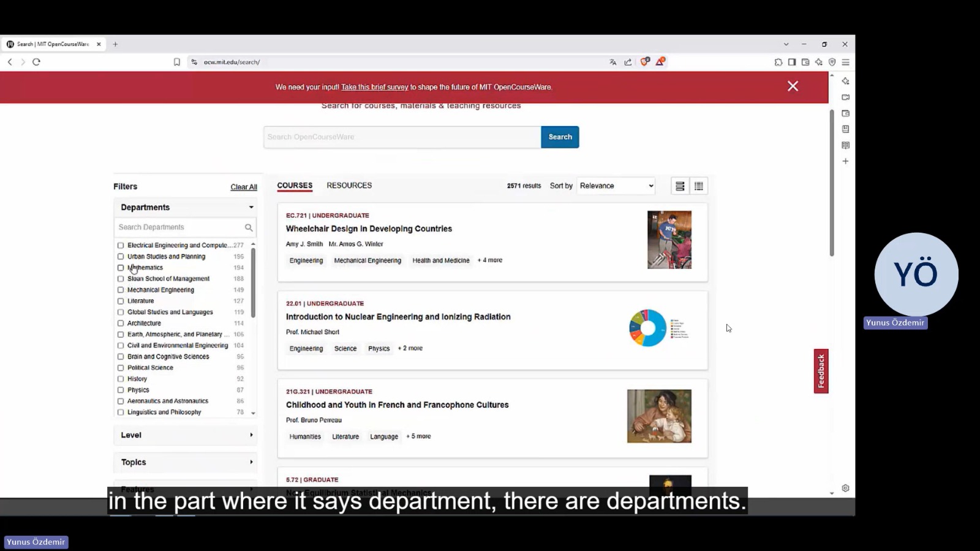980x551 pixels.
Task: Click the Childhood and Youth course painting thumbnail
Action: click(x=659, y=416)
